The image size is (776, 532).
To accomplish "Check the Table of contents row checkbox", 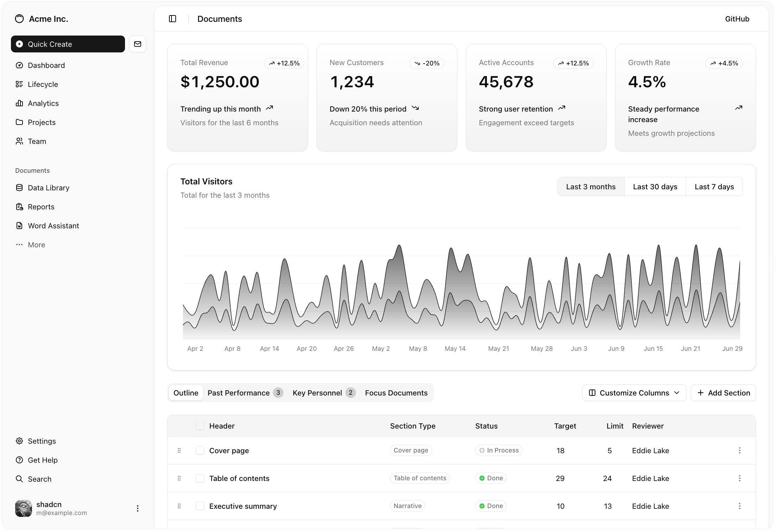I will (200, 478).
